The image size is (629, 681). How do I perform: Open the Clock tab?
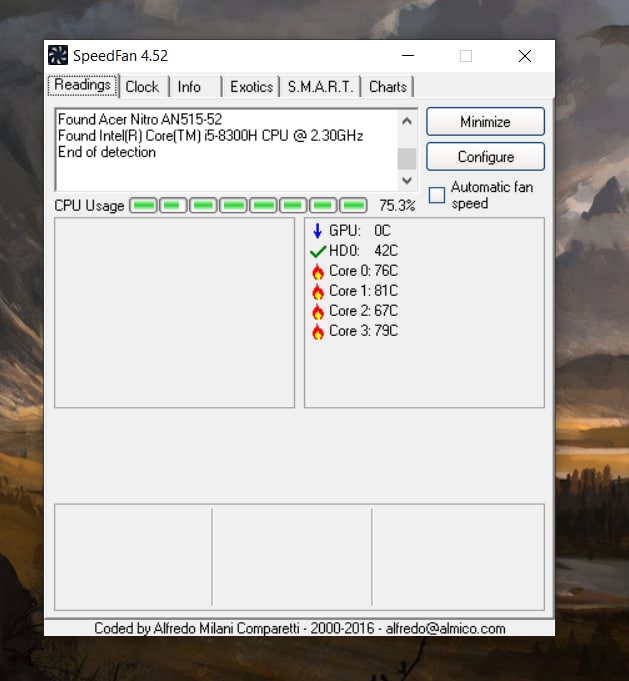coord(142,87)
